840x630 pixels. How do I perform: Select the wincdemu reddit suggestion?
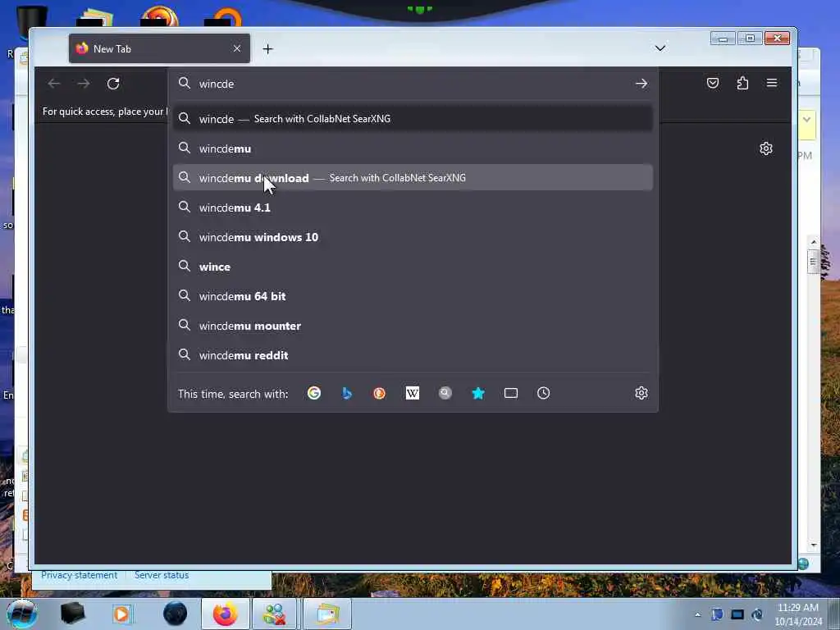coord(413,355)
